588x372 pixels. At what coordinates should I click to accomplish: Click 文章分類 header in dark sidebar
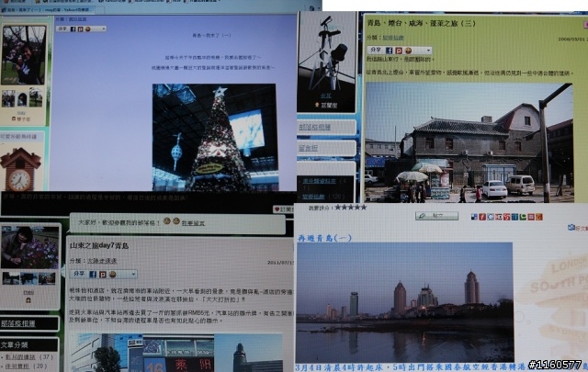tap(14, 345)
